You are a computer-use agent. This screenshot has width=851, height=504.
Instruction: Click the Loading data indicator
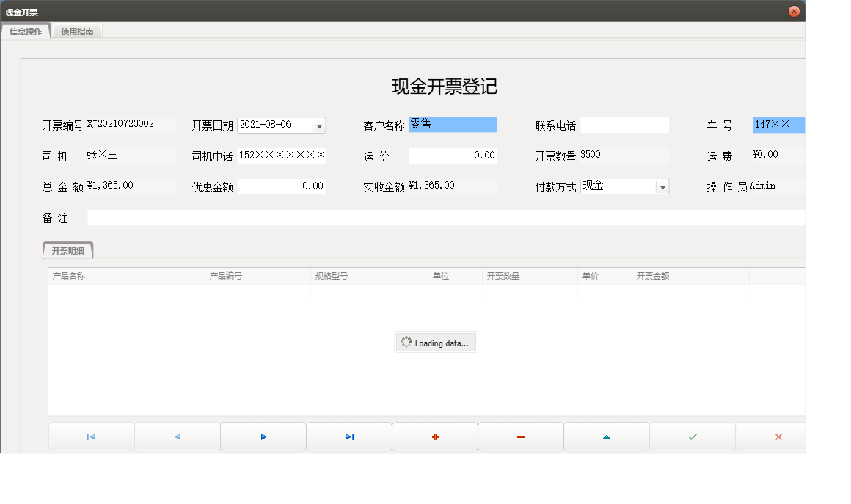436,342
